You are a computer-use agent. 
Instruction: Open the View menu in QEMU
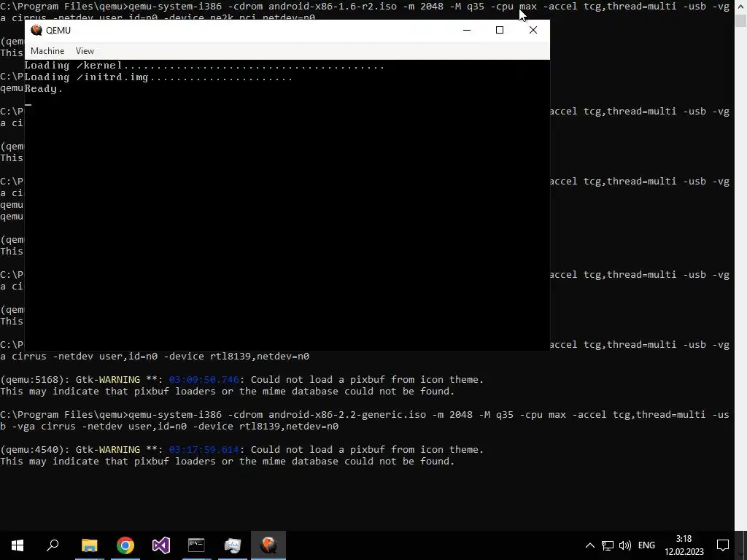(85, 51)
